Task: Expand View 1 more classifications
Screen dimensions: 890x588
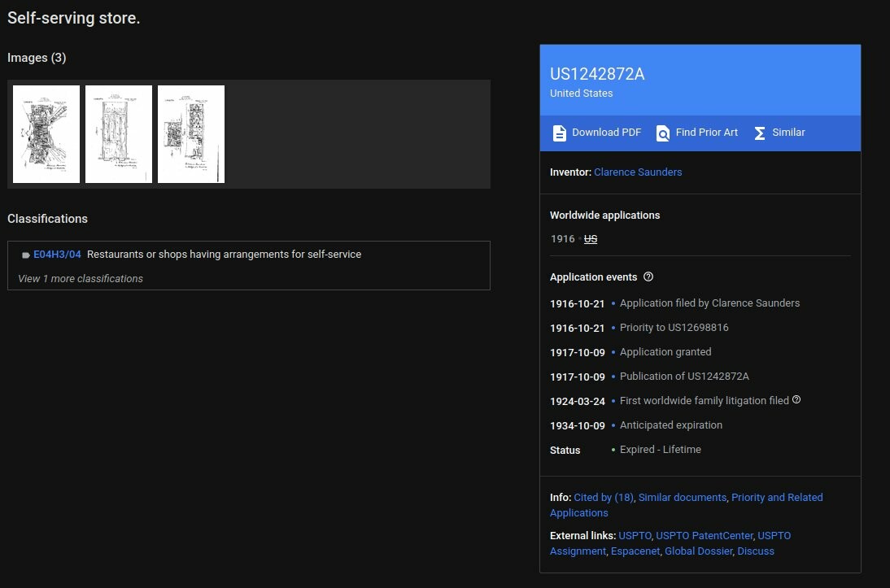Action: coord(80,279)
